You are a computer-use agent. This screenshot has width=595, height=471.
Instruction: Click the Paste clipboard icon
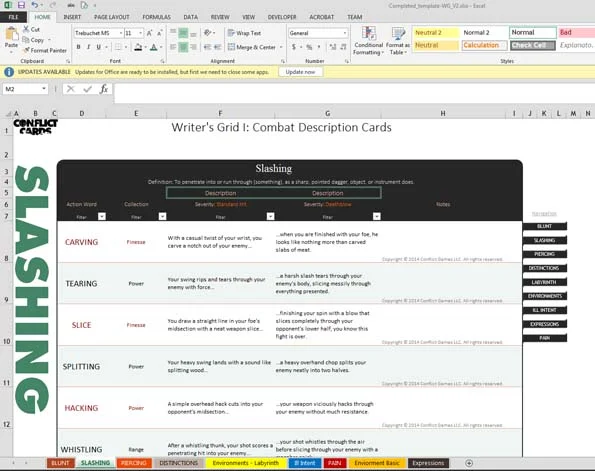pos(11,34)
